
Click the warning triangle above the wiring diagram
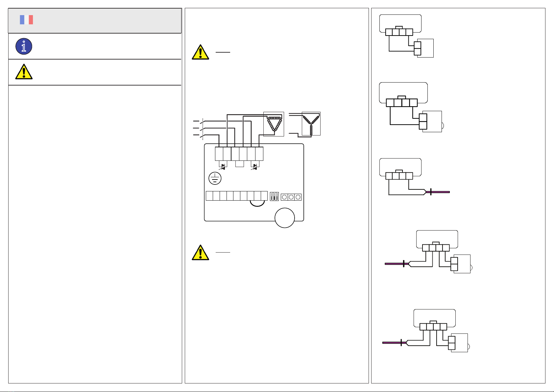click(x=200, y=52)
